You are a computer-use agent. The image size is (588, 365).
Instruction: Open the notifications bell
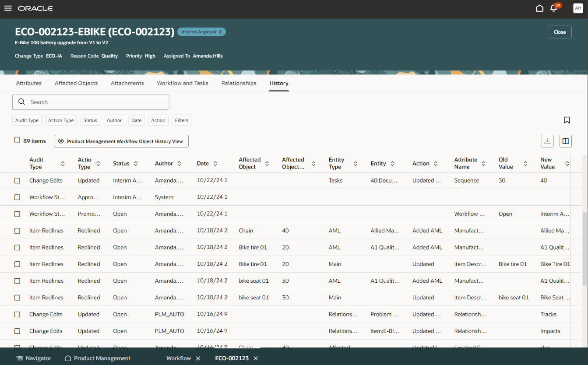point(554,8)
